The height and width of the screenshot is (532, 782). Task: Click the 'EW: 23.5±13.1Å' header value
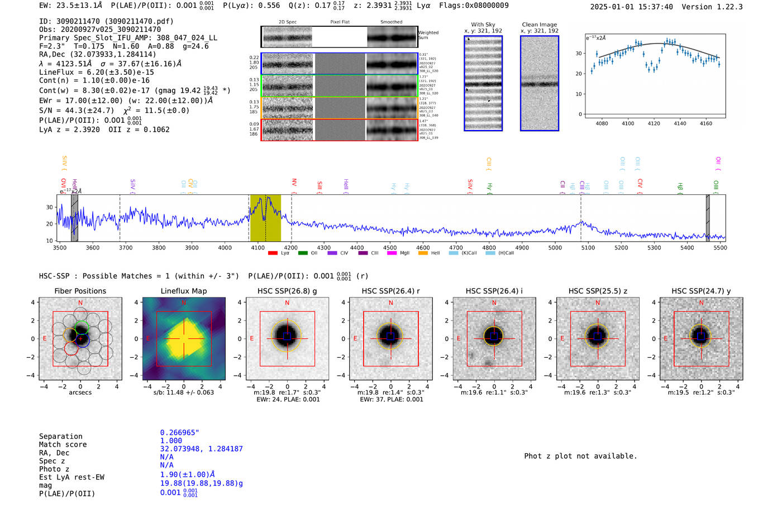click(x=71, y=6)
